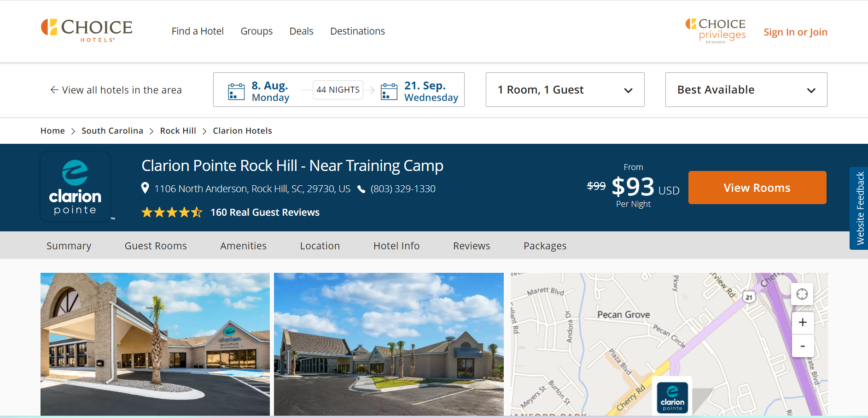This screenshot has height=418, width=868.
Task: Open the check-out date calendar icon
Action: click(x=389, y=91)
